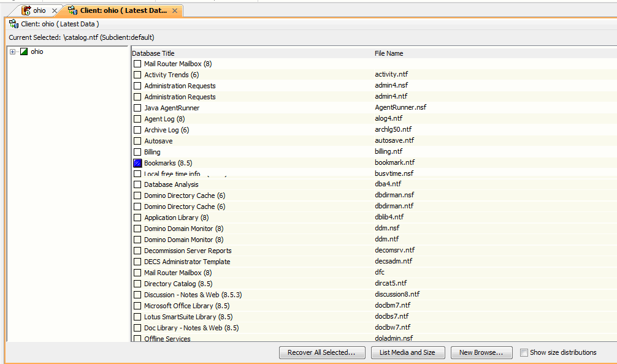Enable Show size distributions
617x364 pixels.
tap(524, 352)
